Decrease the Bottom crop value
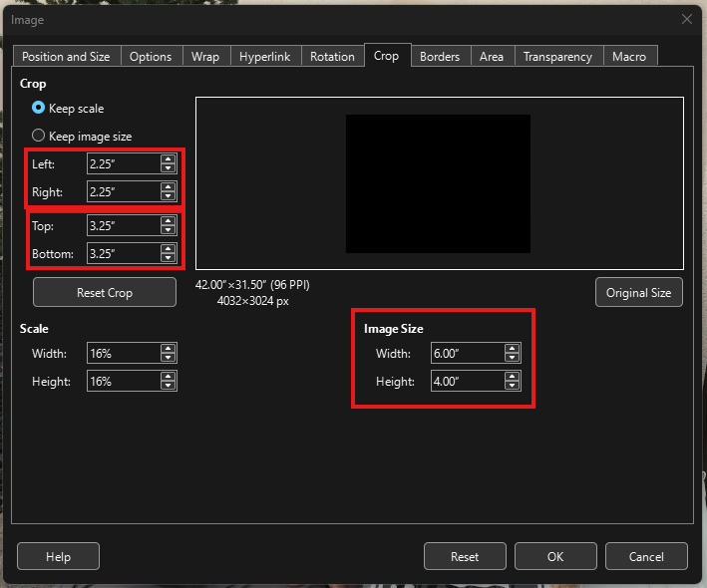The height and width of the screenshot is (588, 707). pyautogui.click(x=168, y=258)
